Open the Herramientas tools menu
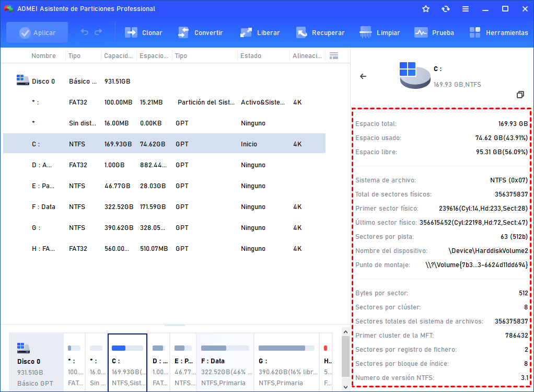The width and height of the screenshot is (534, 392). (x=498, y=32)
